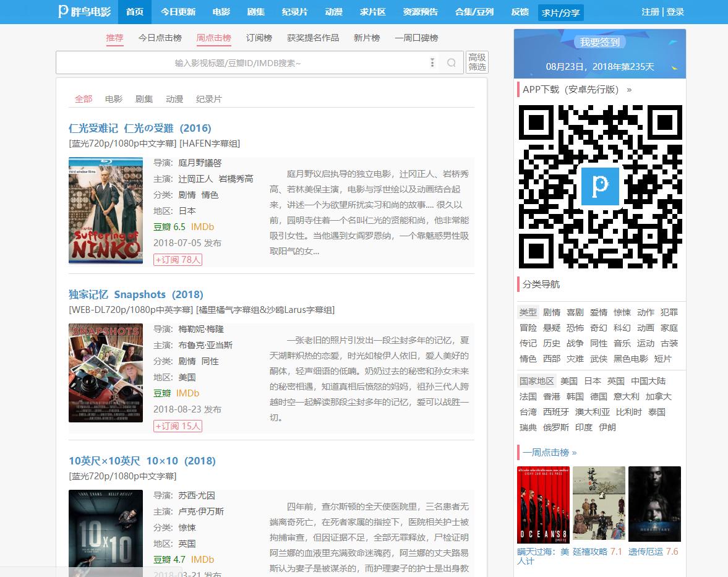Click the Suffering of Ninko poster thumbnail

click(106, 210)
